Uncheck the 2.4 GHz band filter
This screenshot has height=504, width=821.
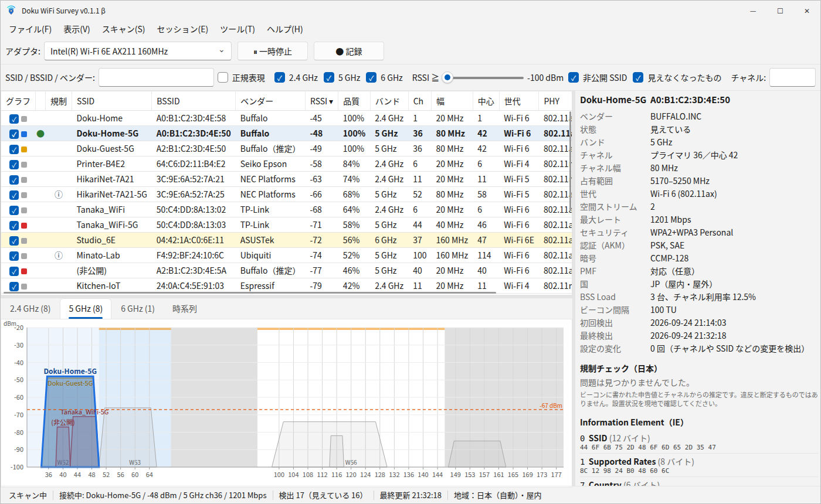(x=280, y=77)
